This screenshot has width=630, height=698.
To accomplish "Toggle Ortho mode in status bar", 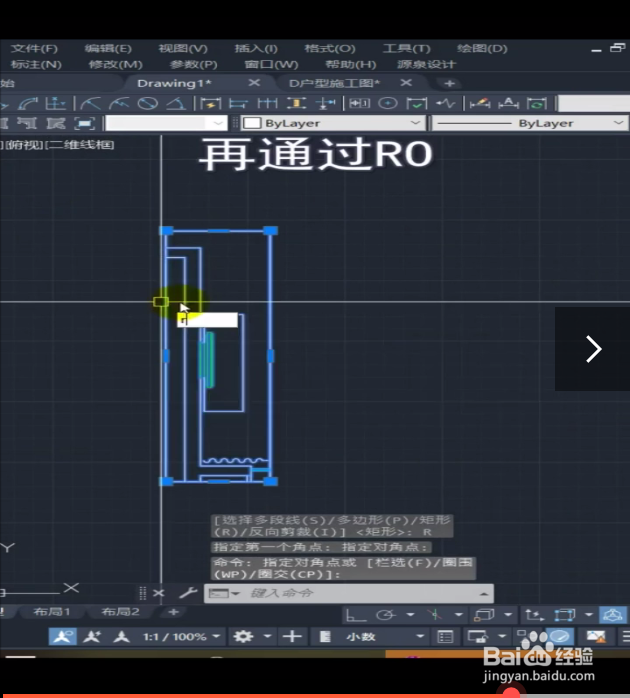I will tap(356, 615).
